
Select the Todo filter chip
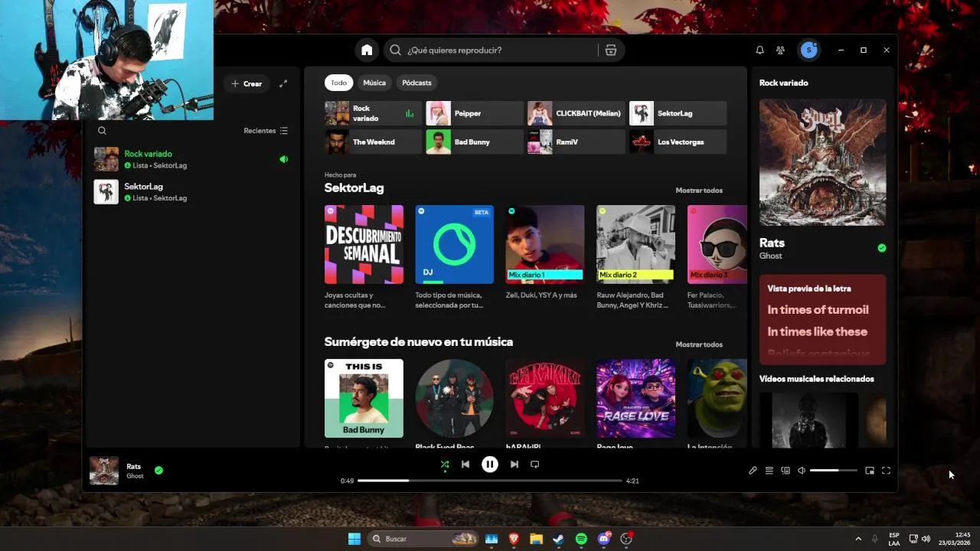point(338,83)
